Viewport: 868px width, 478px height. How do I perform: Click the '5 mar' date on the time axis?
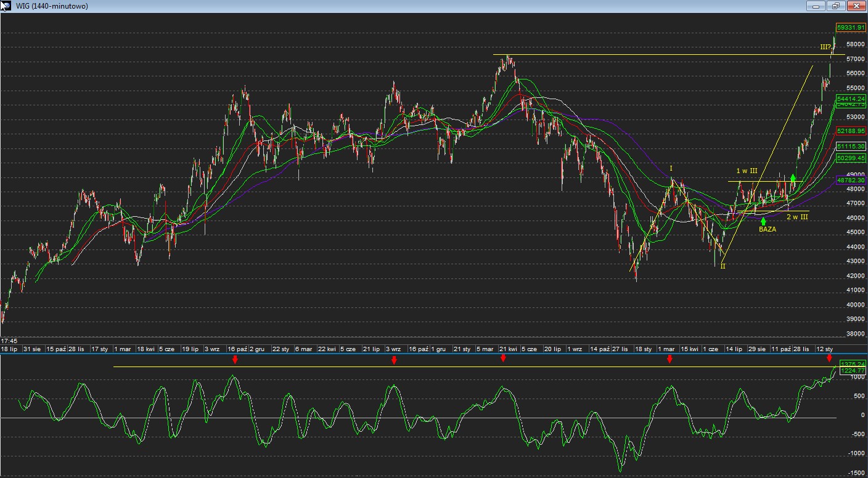coord(485,349)
